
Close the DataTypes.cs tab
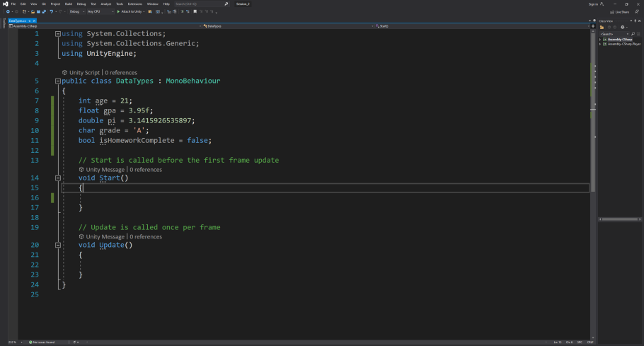pos(34,21)
